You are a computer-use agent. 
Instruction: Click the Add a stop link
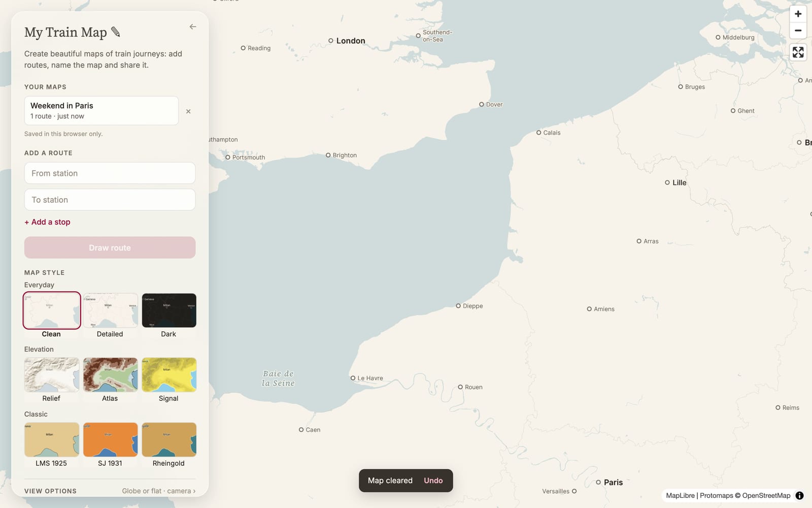tap(47, 222)
